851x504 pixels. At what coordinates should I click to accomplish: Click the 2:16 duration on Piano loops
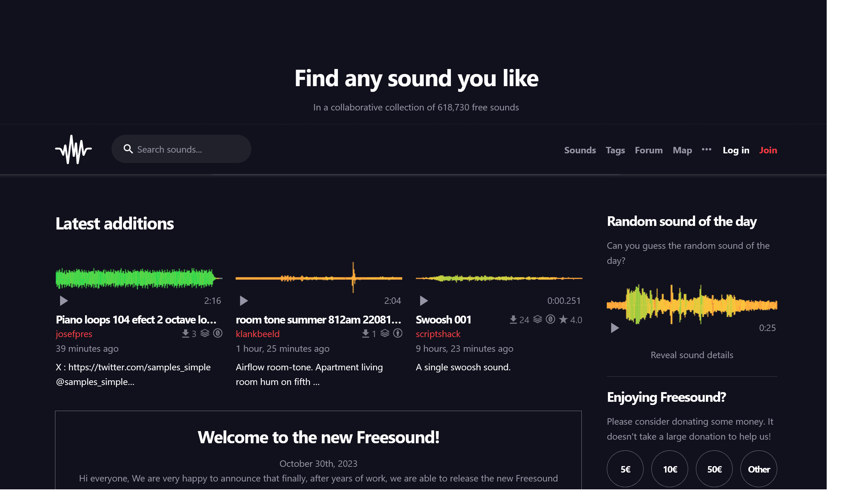point(212,301)
